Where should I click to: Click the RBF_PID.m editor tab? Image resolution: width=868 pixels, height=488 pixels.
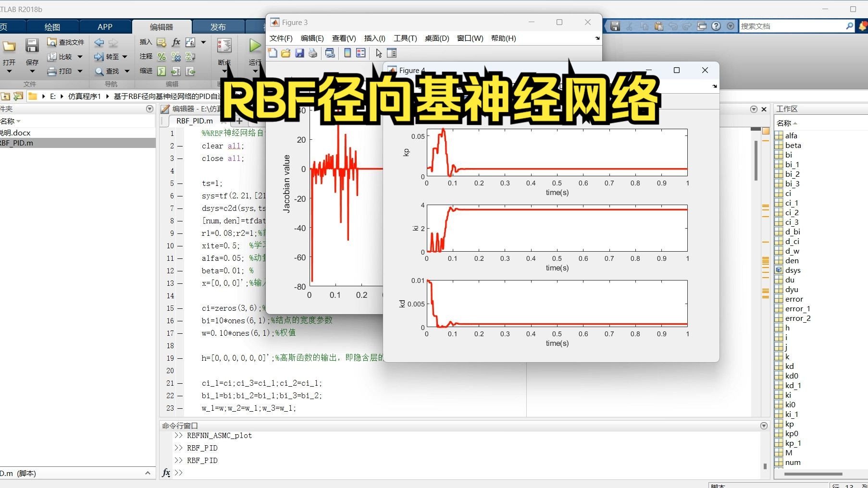(195, 121)
